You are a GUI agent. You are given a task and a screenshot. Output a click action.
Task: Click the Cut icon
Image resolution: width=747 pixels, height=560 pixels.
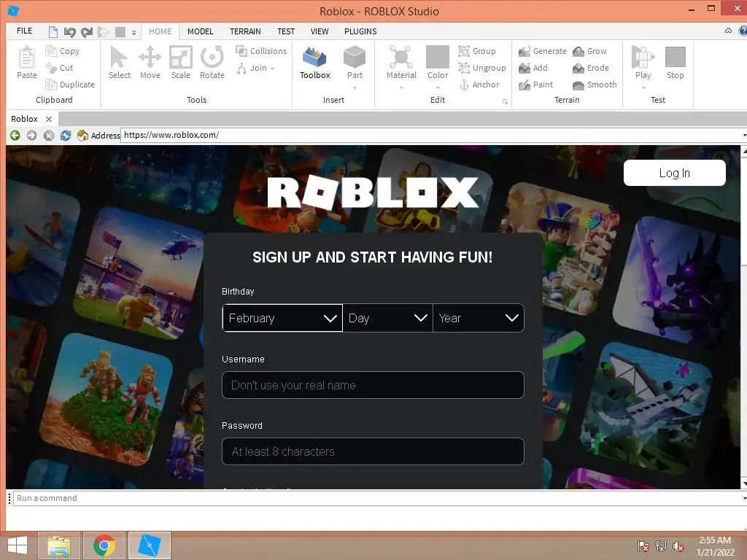click(x=51, y=68)
